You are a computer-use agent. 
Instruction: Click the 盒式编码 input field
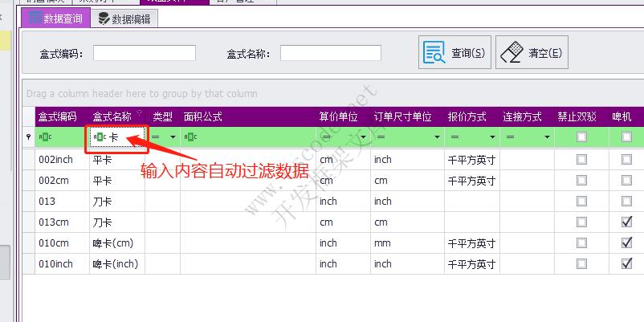click(x=145, y=53)
